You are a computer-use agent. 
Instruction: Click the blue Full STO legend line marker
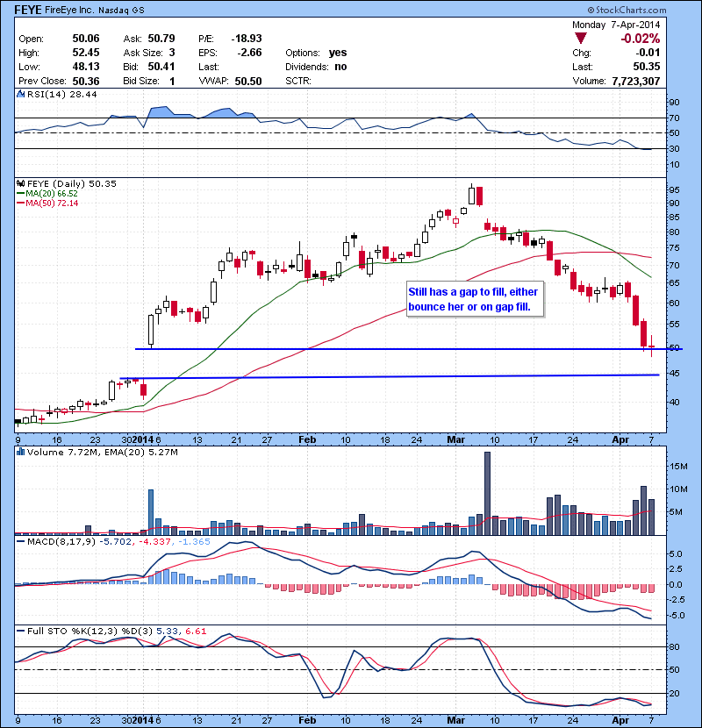[21, 631]
